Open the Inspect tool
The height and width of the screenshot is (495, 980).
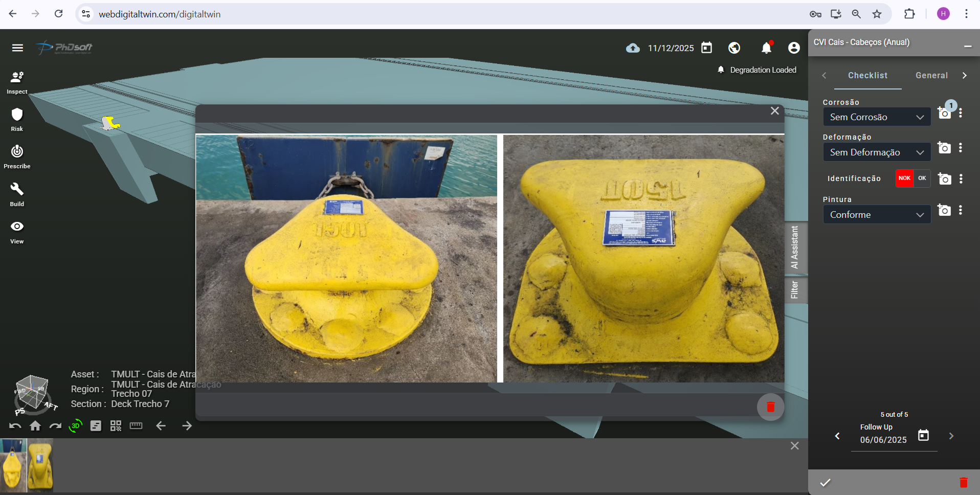[x=17, y=82]
